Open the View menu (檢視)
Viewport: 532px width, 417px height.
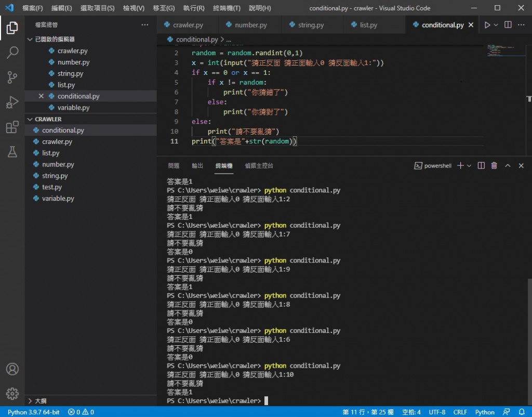tap(134, 8)
